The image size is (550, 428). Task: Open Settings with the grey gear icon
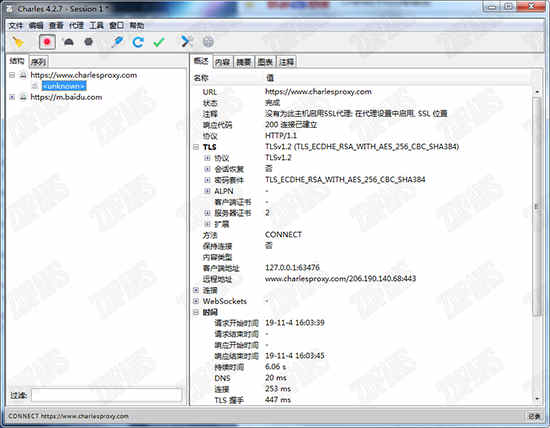point(208,42)
